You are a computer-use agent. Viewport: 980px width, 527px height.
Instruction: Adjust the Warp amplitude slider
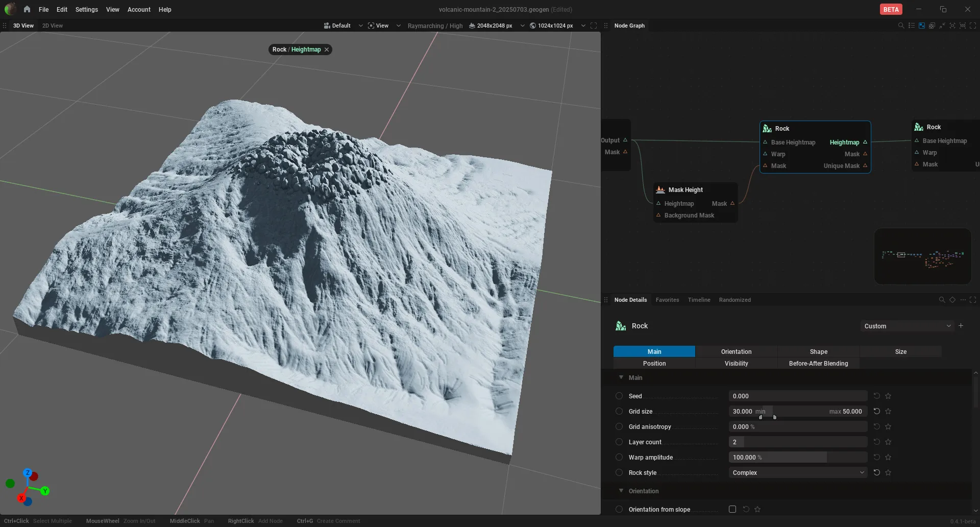(798, 457)
